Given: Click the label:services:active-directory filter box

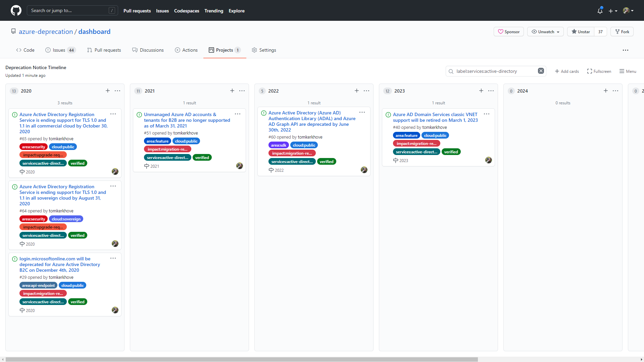Looking at the screenshot, I should pos(496,71).
